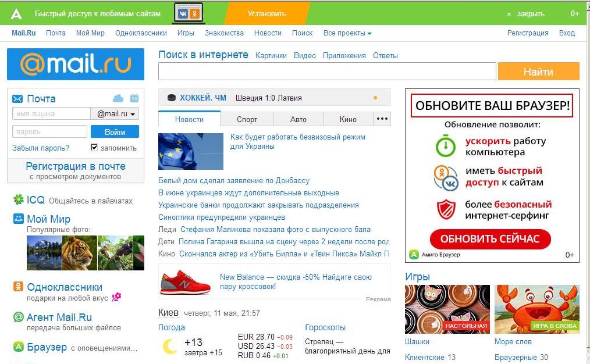Viewport: 590px width, 364px height.
Task: Click the hockey puck icon
Action: 171,98
